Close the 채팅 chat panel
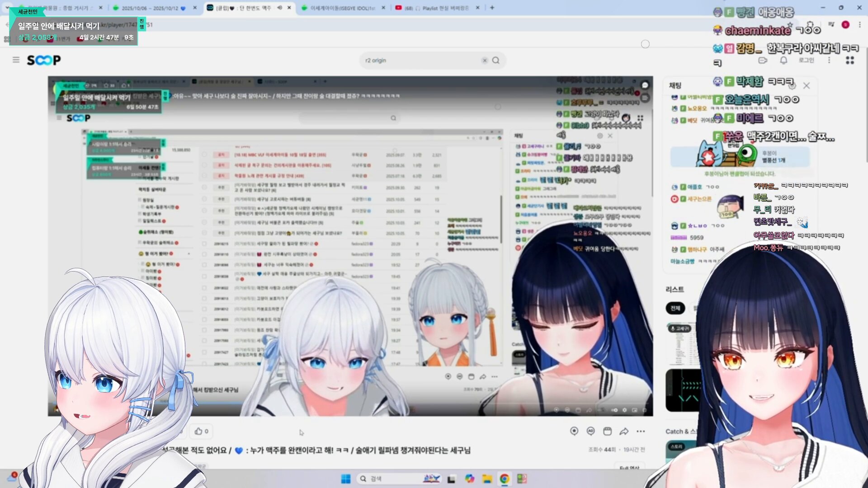Image resolution: width=868 pixels, height=488 pixels. click(x=807, y=85)
